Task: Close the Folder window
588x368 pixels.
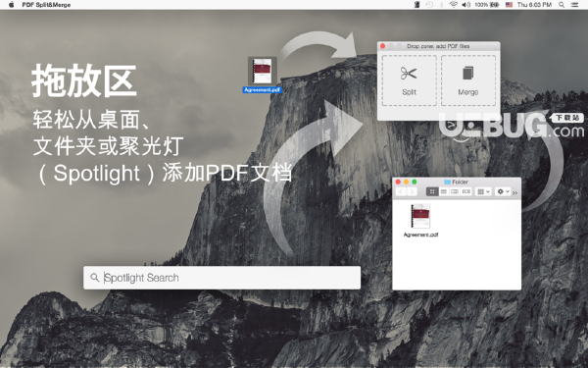Action: tap(398, 182)
